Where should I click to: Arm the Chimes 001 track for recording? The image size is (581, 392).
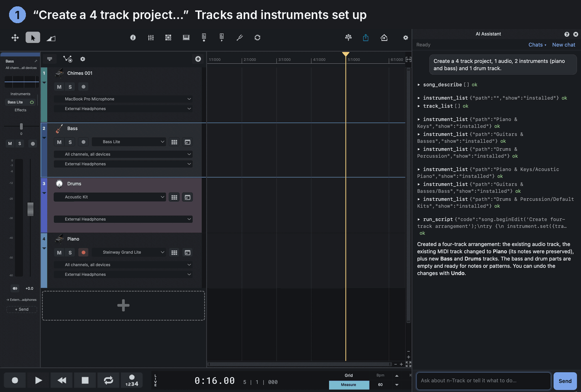[83, 87]
